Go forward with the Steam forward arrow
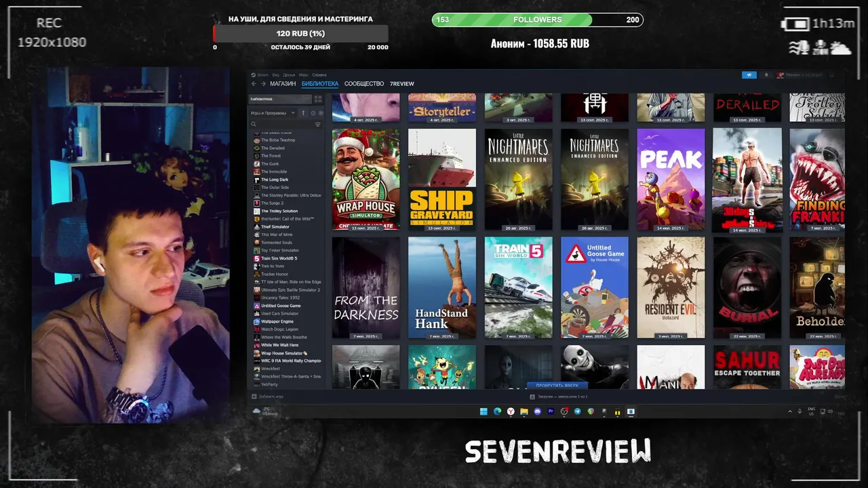 coord(263,84)
